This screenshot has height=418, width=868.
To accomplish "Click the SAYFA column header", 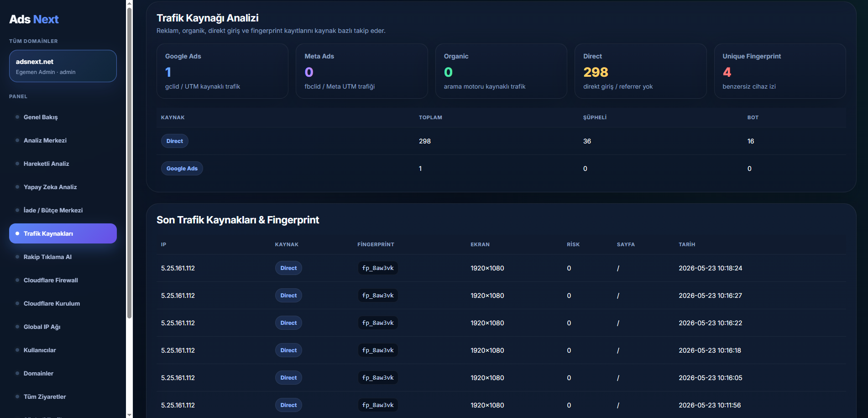I will tap(626, 244).
